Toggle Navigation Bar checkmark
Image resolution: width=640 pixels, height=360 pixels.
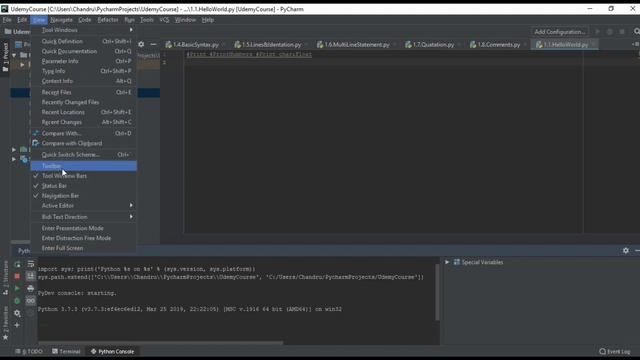[x=84, y=196]
